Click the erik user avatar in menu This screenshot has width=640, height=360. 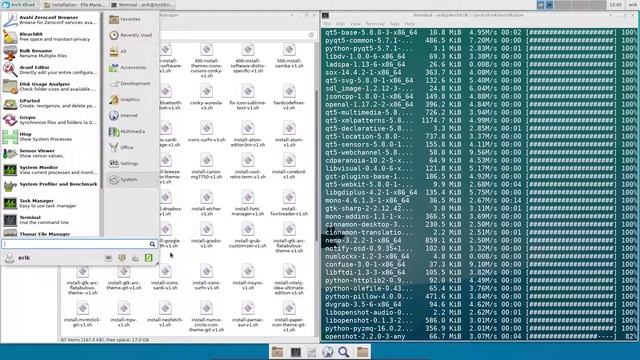tap(9, 258)
